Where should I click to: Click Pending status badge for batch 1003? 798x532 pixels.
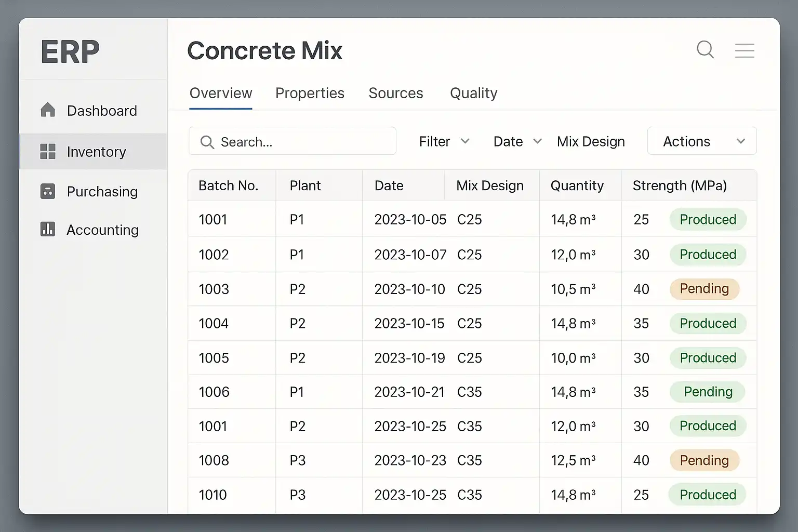(x=704, y=289)
